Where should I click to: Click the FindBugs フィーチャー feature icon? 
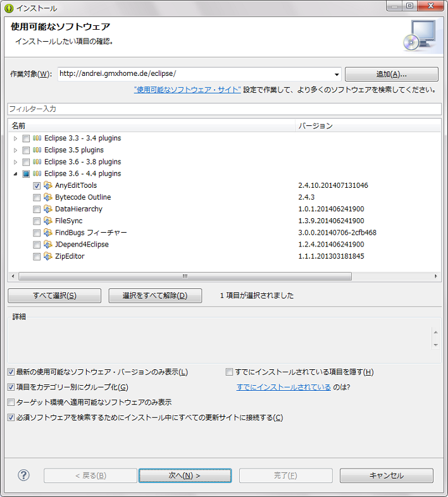click(48, 233)
